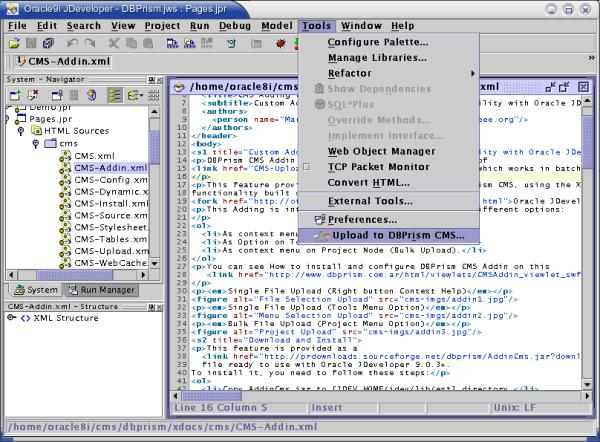Open the Refactor submenu arrow

point(473,73)
